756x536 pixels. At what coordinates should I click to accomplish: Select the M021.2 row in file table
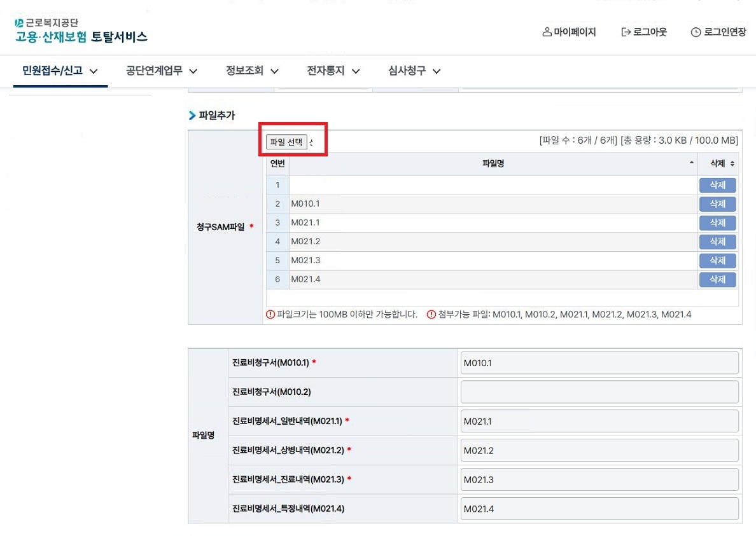click(493, 242)
